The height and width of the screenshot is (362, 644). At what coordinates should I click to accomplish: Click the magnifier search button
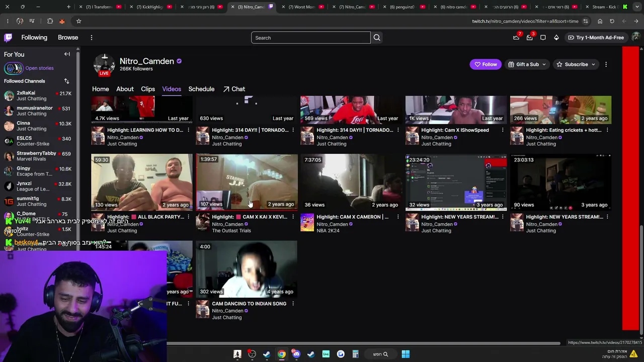(x=377, y=38)
